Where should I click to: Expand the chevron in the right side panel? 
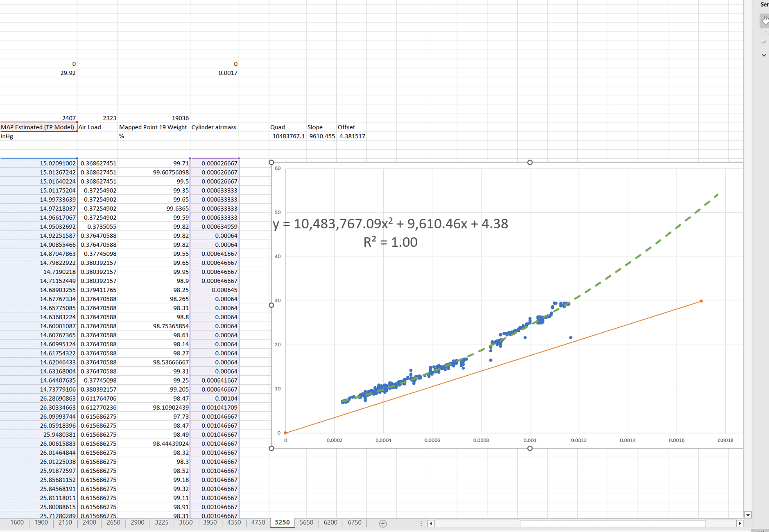coord(764,55)
